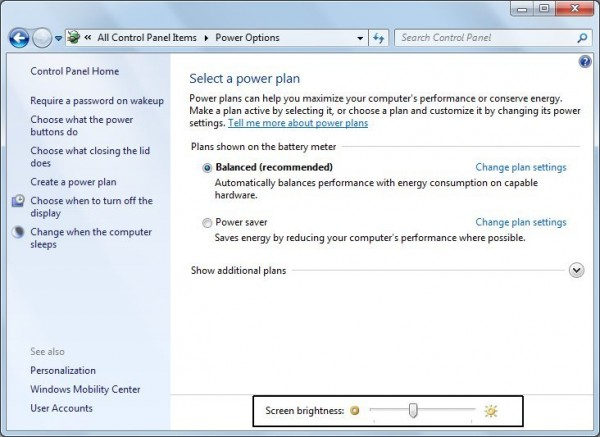
Task: Open Require a password on wakeup
Action: pos(97,101)
